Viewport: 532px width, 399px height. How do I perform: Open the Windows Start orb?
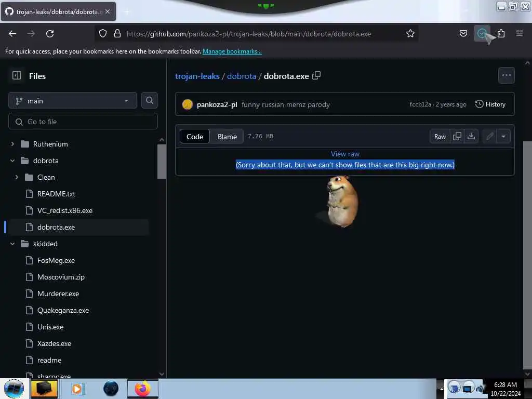pyautogui.click(x=14, y=389)
